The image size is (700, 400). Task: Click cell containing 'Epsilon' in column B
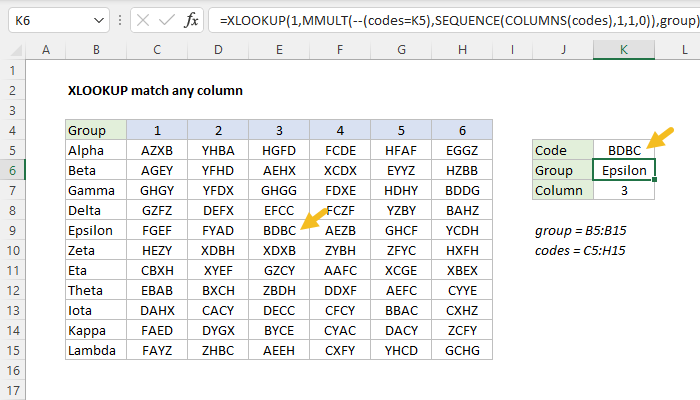coord(96,230)
